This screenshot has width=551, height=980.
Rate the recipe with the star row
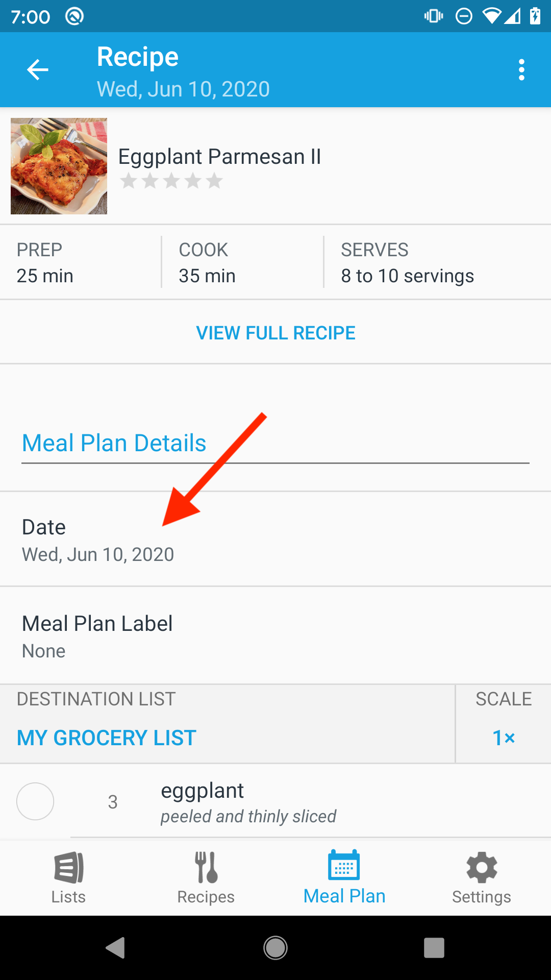(171, 181)
